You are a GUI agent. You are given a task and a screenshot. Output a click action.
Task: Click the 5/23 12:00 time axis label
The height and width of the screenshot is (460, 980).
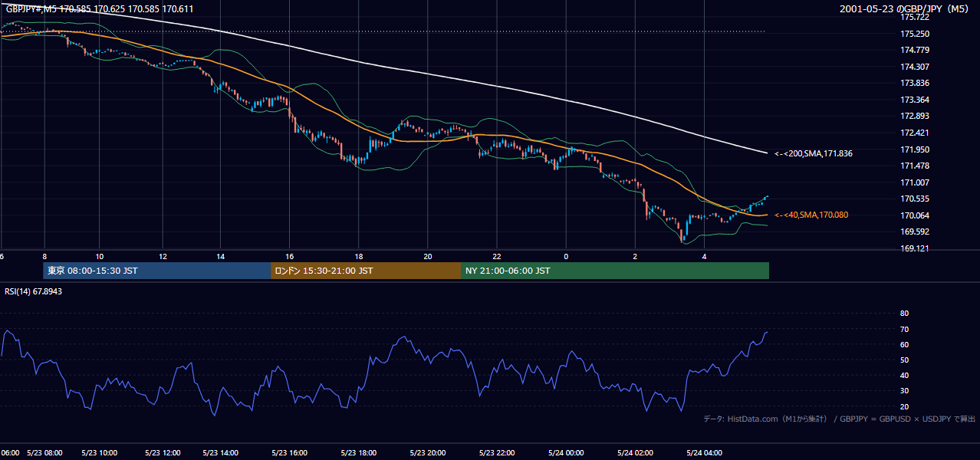tap(163, 453)
